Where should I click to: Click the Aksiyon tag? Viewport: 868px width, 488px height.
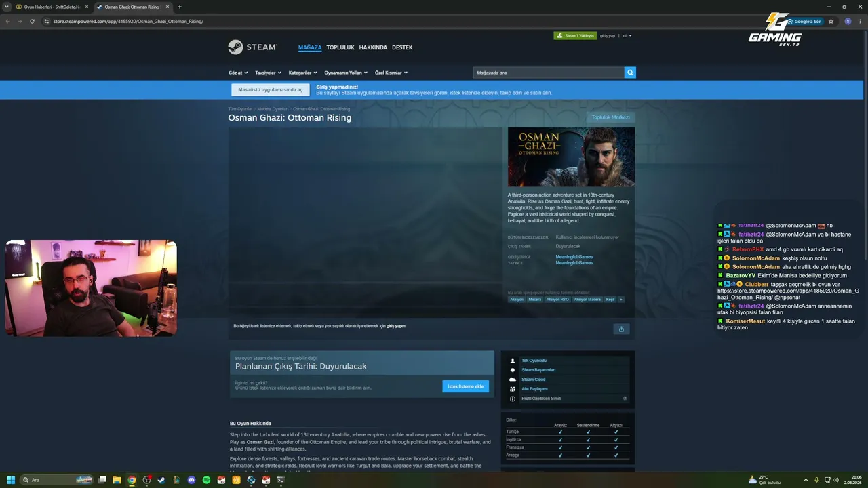click(x=517, y=299)
